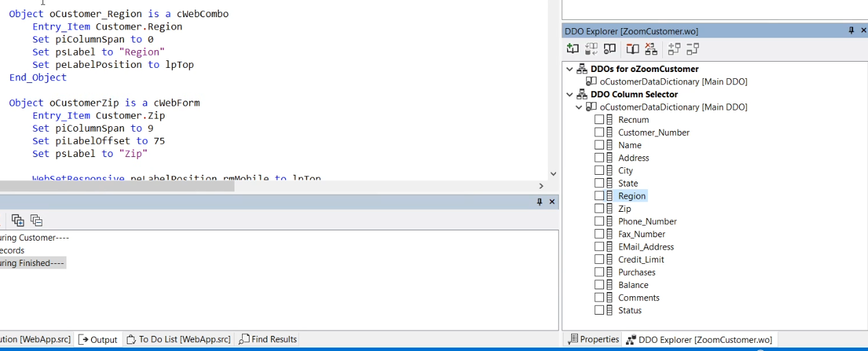Open the Find Results tab
Viewport: 868px width, 351px height.
pyautogui.click(x=268, y=339)
